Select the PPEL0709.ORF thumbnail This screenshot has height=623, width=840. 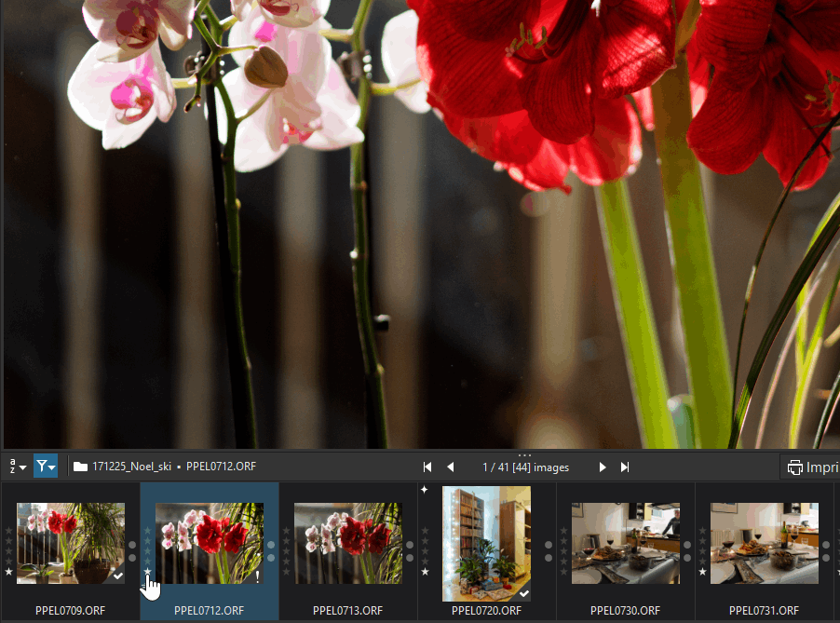pyautogui.click(x=71, y=543)
